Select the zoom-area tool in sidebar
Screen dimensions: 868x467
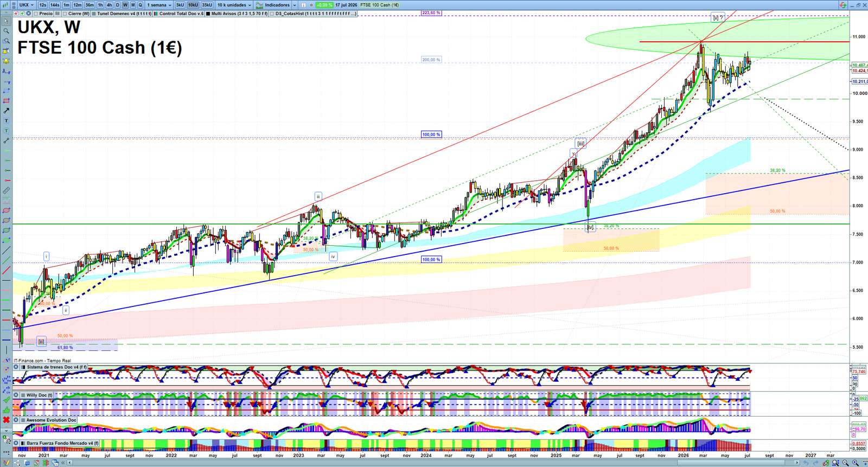tap(7, 41)
